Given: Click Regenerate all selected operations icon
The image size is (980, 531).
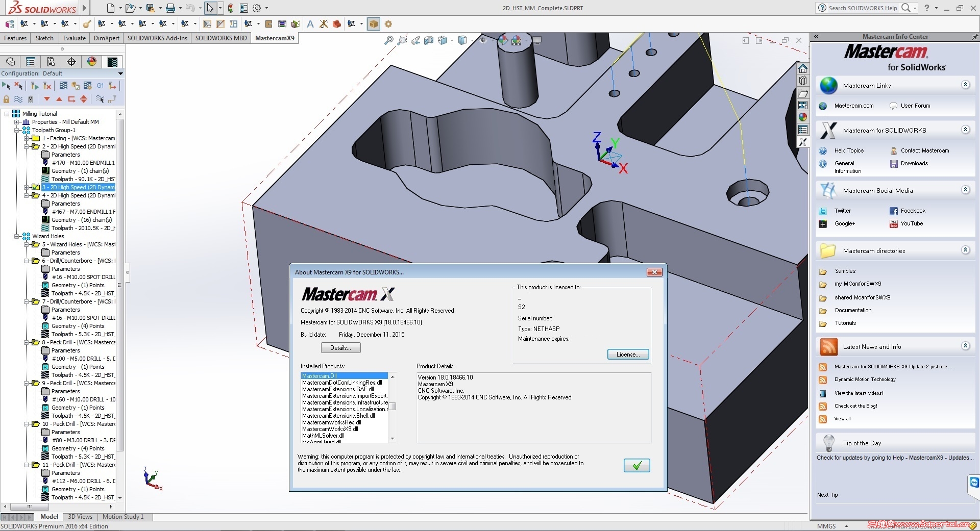Looking at the screenshot, I should [35, 86].
